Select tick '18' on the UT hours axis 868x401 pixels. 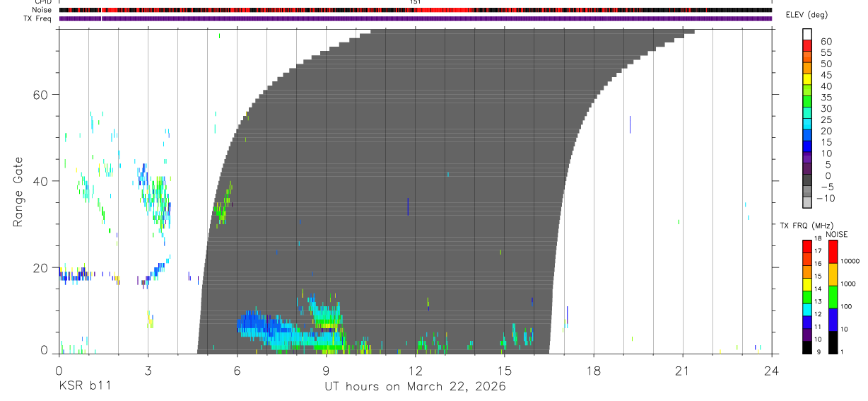594,371
